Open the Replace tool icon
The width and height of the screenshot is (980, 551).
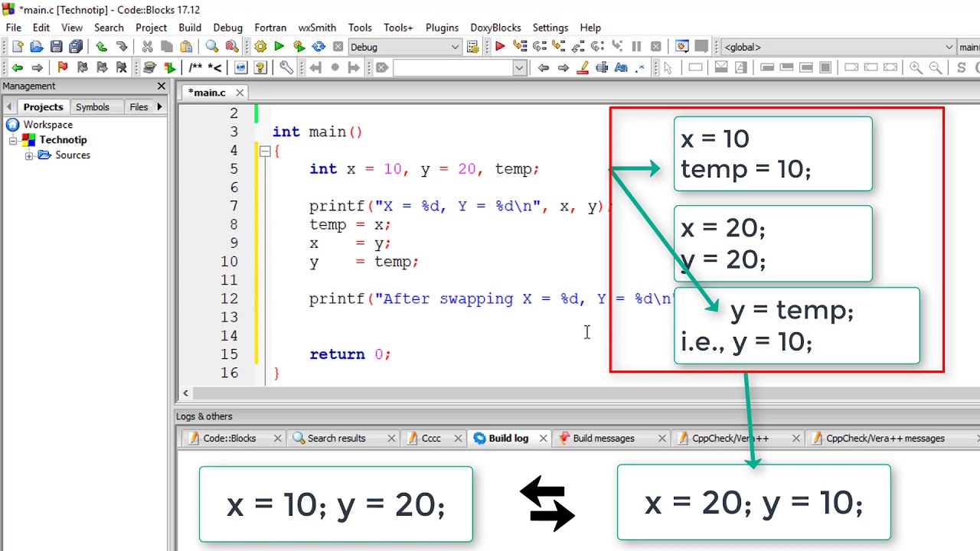pyautogui.click(x=231, y=47)
